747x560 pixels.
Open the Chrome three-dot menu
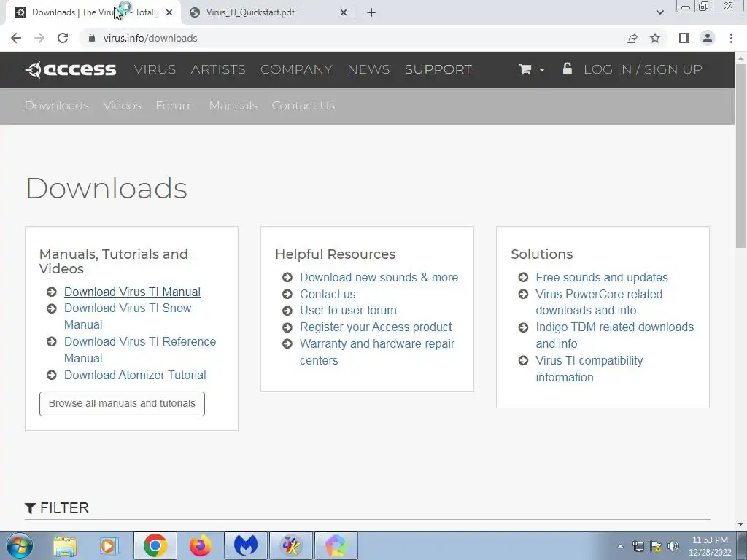coord(731,38)
